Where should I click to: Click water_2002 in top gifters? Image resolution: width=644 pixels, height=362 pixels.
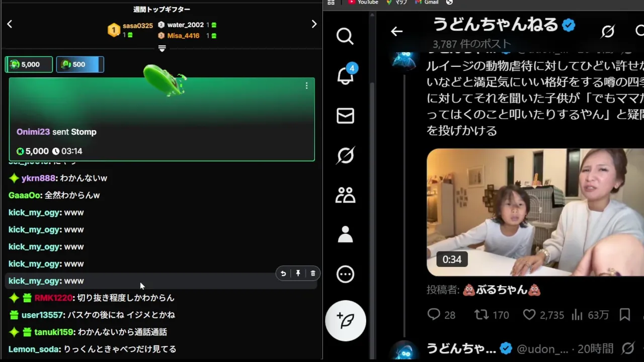pos(185,25)
